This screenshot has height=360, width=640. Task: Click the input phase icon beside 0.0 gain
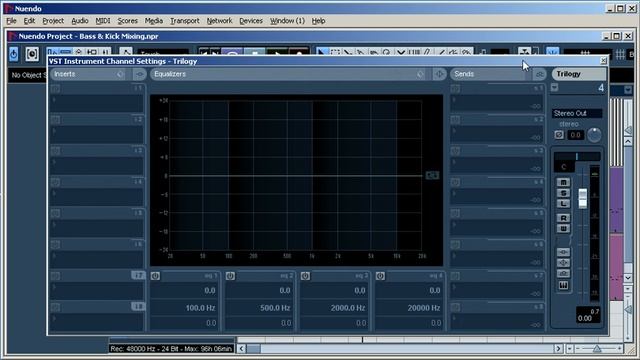(x=559, y=135)
